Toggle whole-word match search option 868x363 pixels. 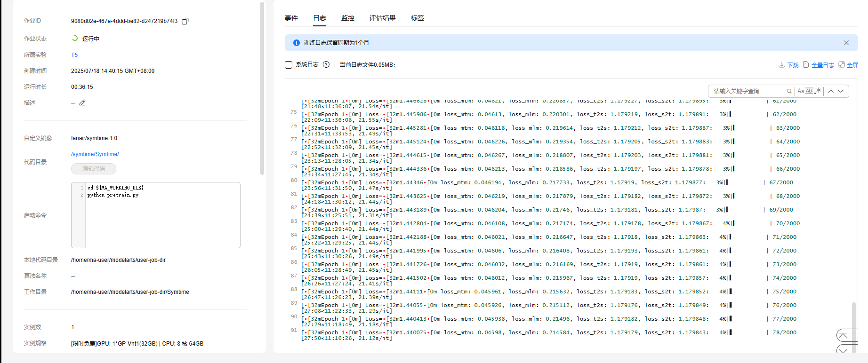tap(809, 91)
